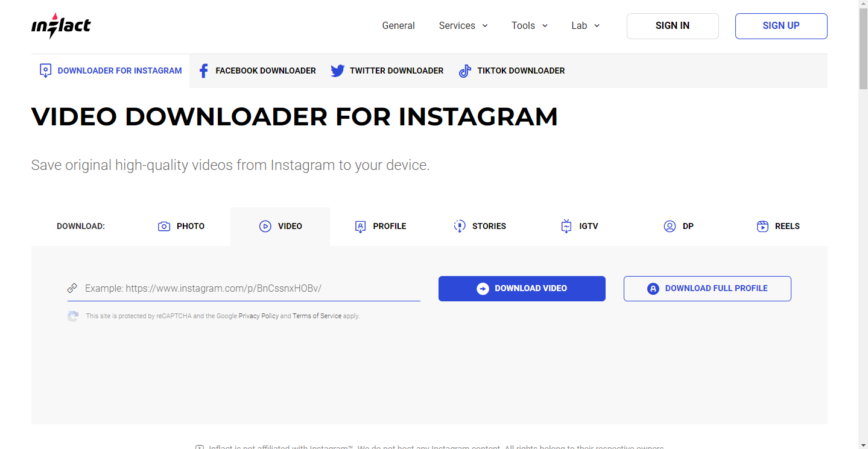
Task: Click the Facebook logo icon
Action: tap(203, 71)
